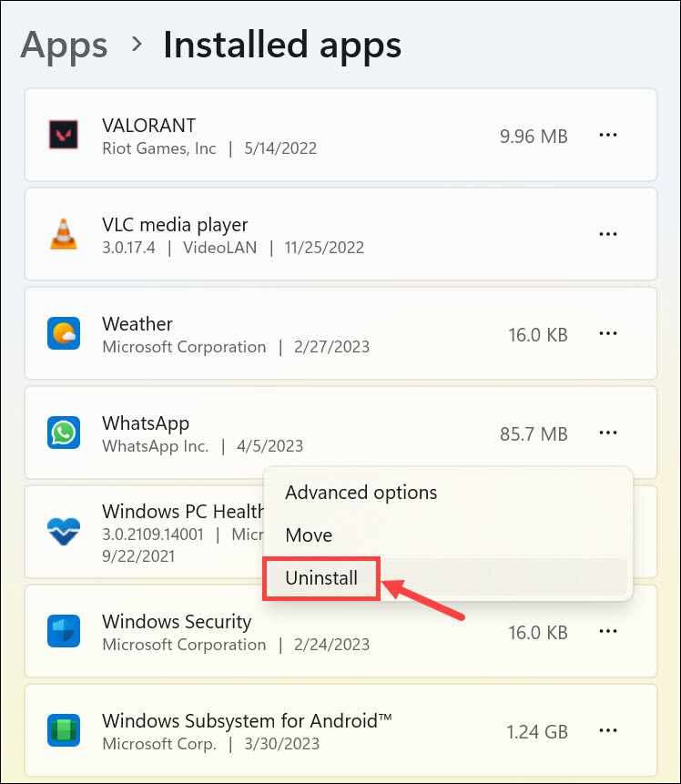
Task: Click the VLC media player cone icon
Action: click(64, 234)
